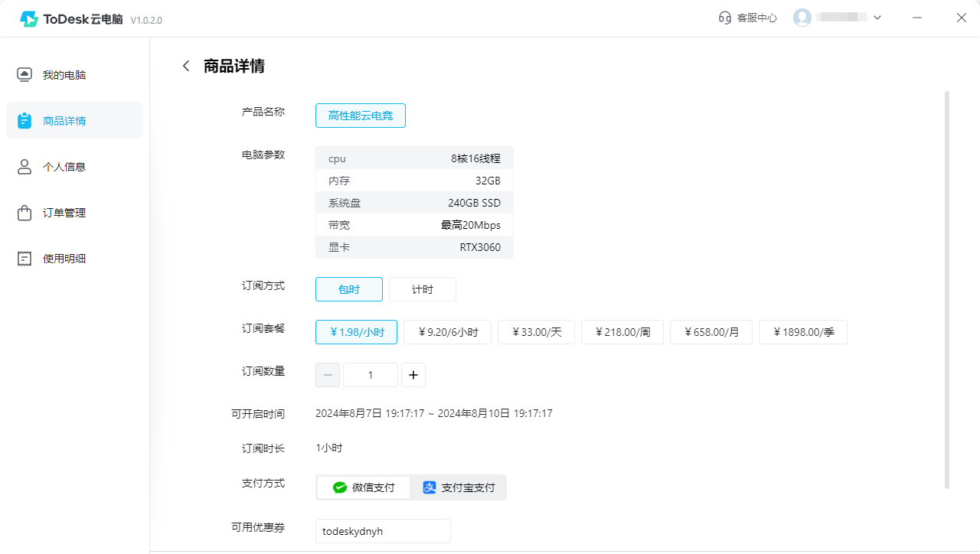Click the ToDesk logo icon

[x=29, y=19]
